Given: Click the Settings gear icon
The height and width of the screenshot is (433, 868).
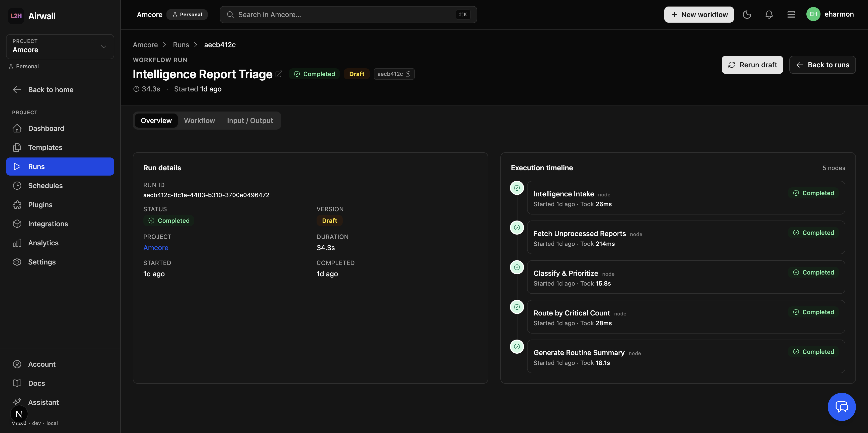Looking at the screenshot, I should [17, 262].
